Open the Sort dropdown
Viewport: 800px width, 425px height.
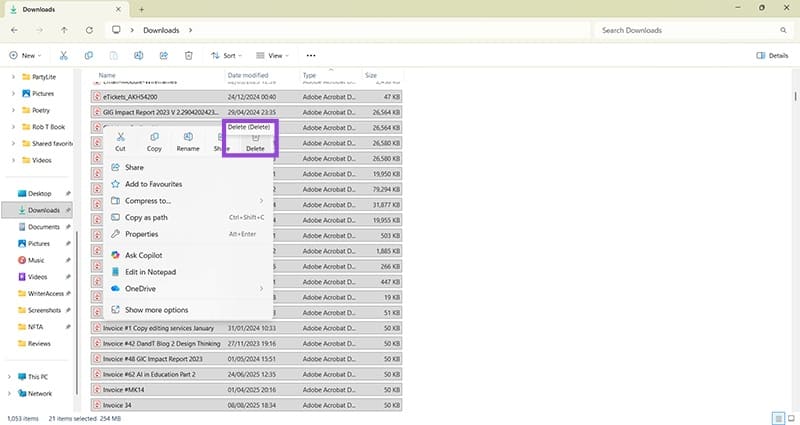[227, 56]
